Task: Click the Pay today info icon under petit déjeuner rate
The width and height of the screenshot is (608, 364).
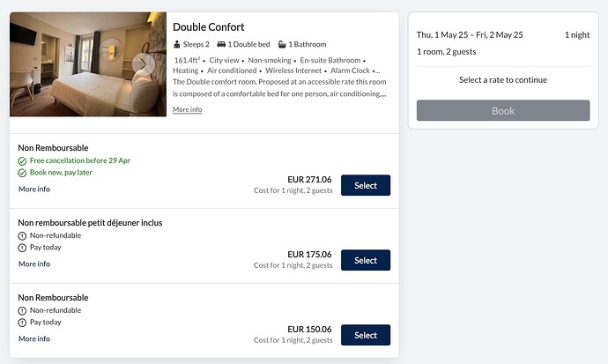Action: (x=22, y=248)
